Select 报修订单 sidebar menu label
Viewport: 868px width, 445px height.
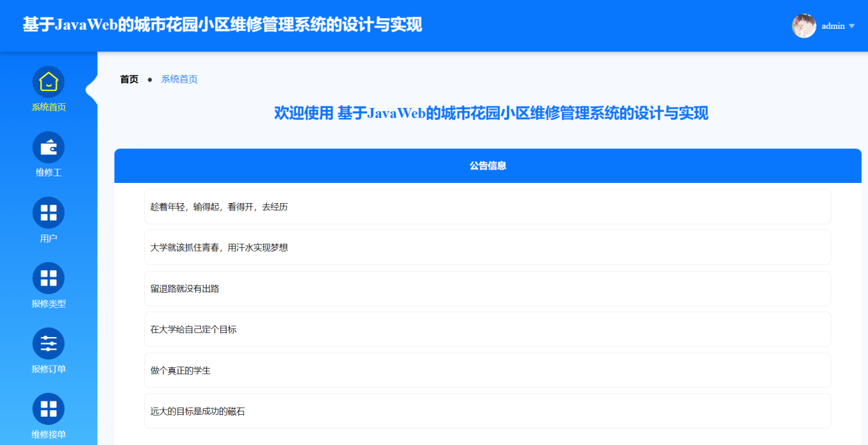[49, 369]
